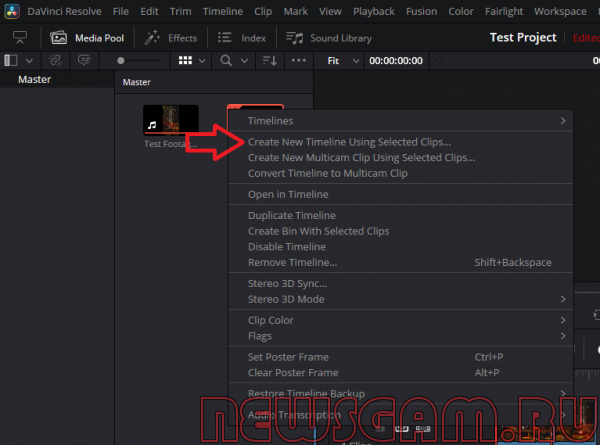Click the monitor icon left of Media Pool

point(20,37)
